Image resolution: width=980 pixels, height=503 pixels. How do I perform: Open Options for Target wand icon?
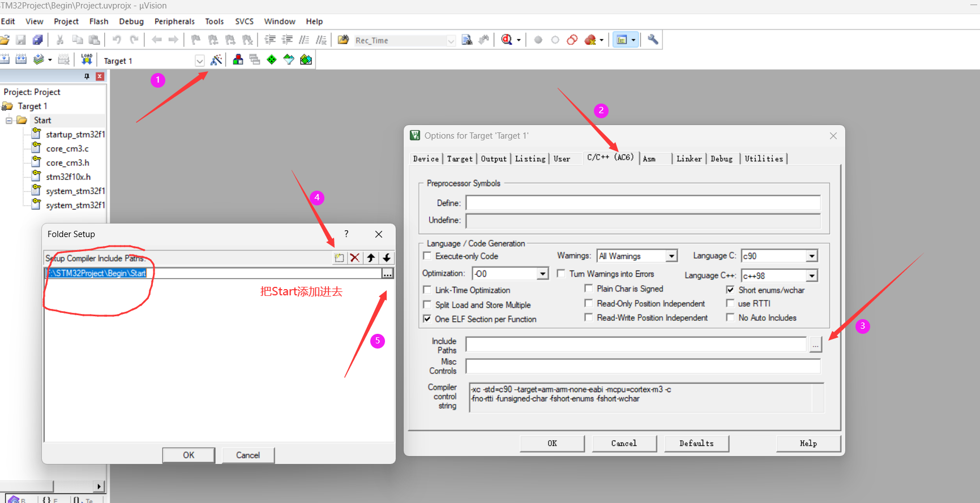tap(216, 60)
